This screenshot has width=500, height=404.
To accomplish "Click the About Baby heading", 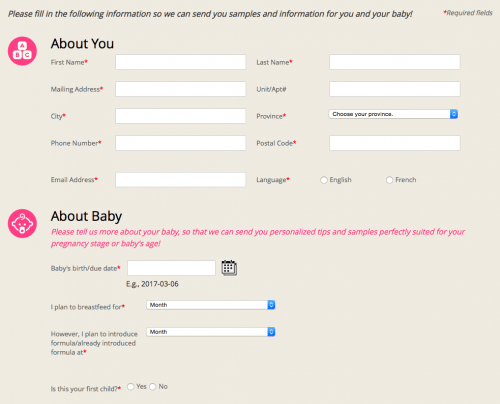I will coord(86,216).
